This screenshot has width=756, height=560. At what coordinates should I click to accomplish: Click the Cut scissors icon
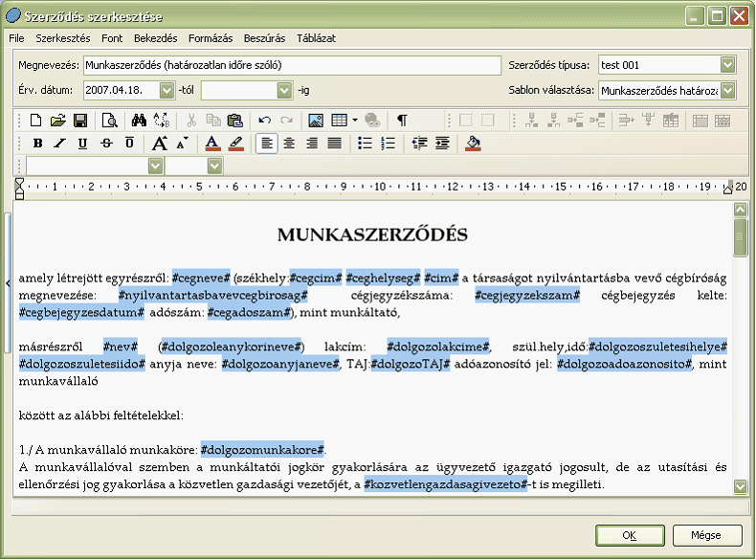tap(191, 120)
